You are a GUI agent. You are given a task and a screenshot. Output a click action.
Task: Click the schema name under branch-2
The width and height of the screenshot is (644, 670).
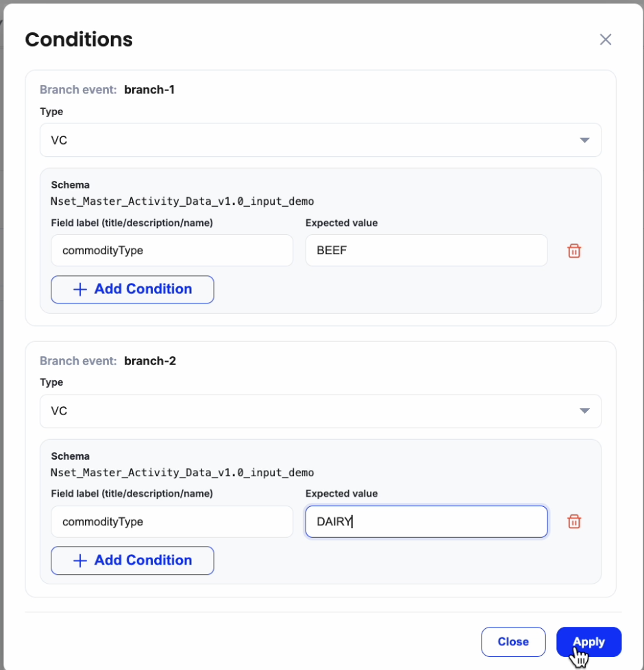182,473
